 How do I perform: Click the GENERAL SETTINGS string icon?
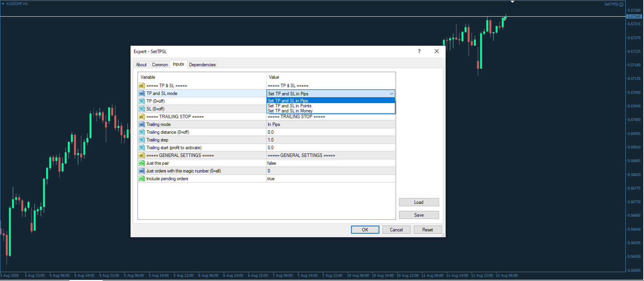[142, 155]
